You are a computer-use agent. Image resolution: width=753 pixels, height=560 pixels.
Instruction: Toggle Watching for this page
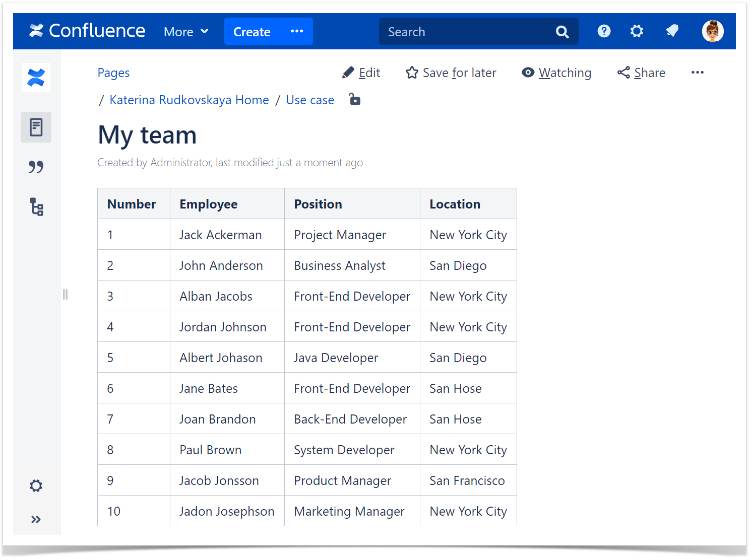pos(556,73)
